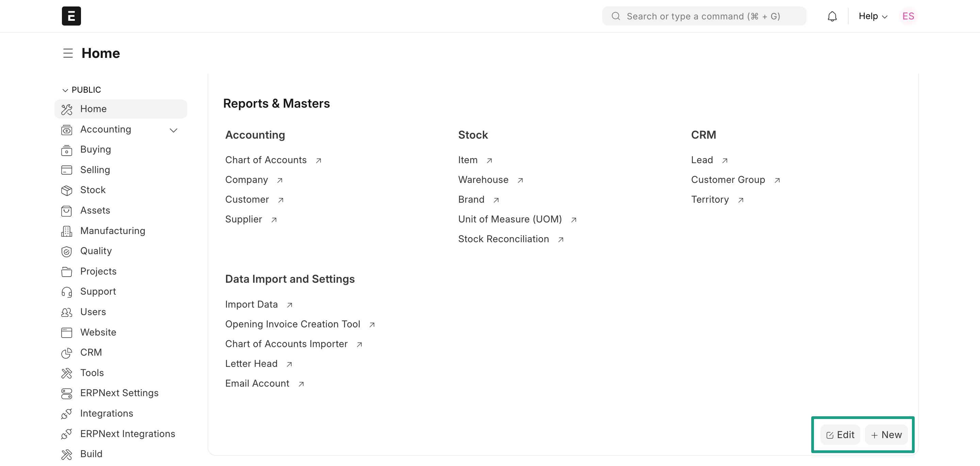Collapse the PUBLIC sidebar section
This screenshot has height=466, width=980.
click(x=65, y=90)
